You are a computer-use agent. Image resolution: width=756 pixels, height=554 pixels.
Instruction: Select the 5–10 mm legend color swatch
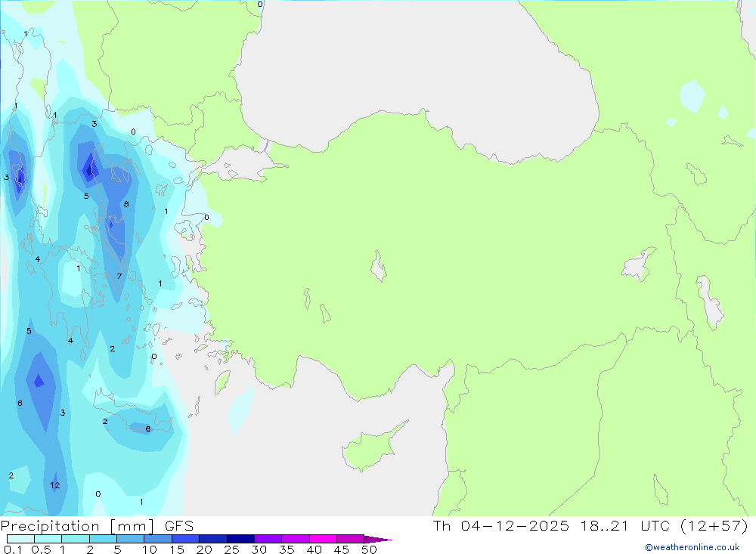130,539
